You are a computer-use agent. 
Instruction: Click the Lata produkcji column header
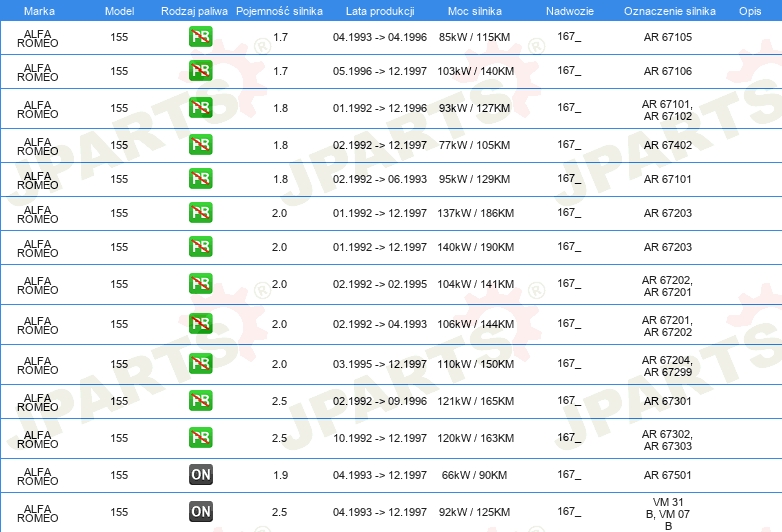click(x=380, y=11)
